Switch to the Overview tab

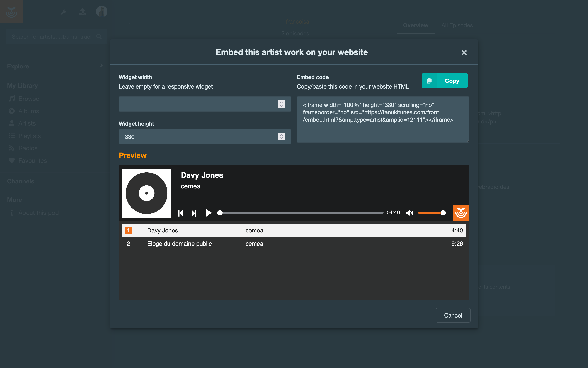[415, 25]
